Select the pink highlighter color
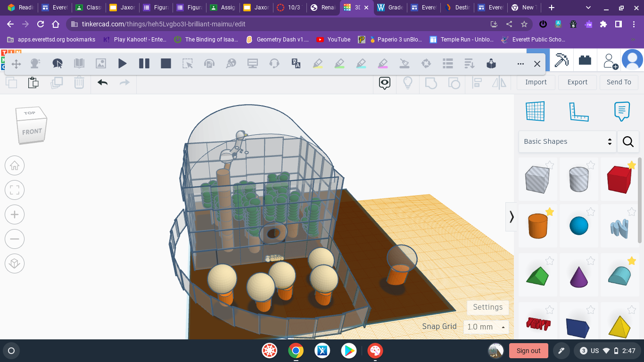This screenshot has width=644, height=362. pyautogui.click(x=383, y=63)
